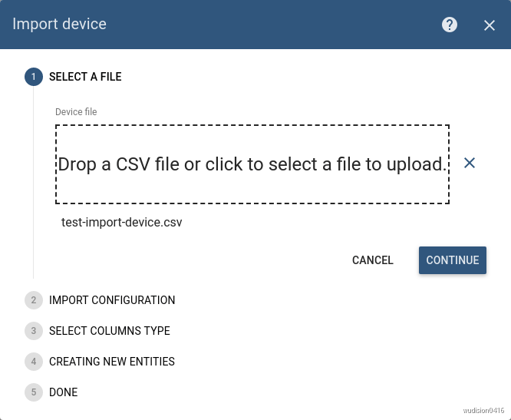
Task: Click the drop zone upload prompt text
Action: (x=252, y=164)
